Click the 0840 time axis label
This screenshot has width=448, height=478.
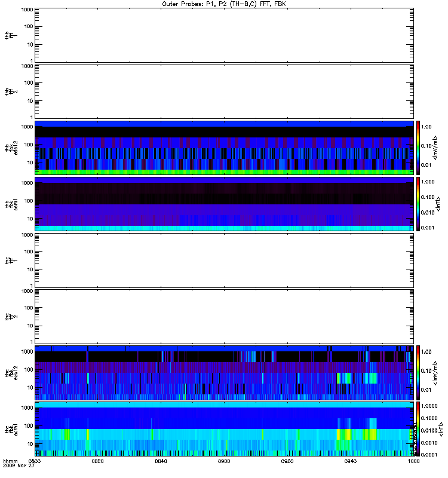click(161, 461)
